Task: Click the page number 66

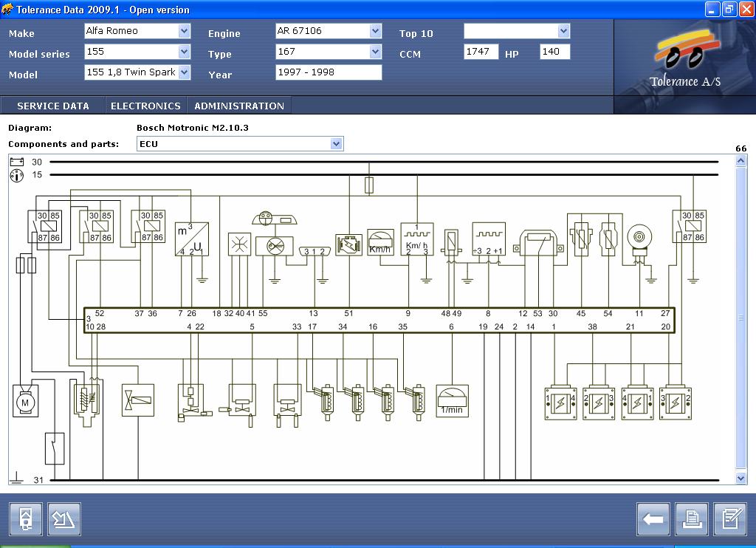Action: 741,148
